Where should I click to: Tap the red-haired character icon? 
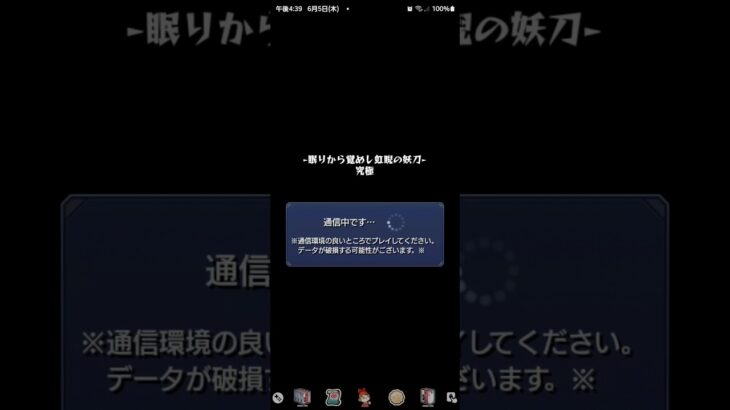365,397
